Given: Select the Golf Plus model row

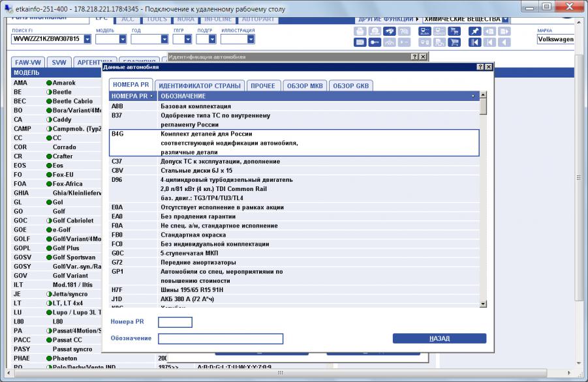Looking at the screenshot, I should pyautogui.click(x=57, y=248).
